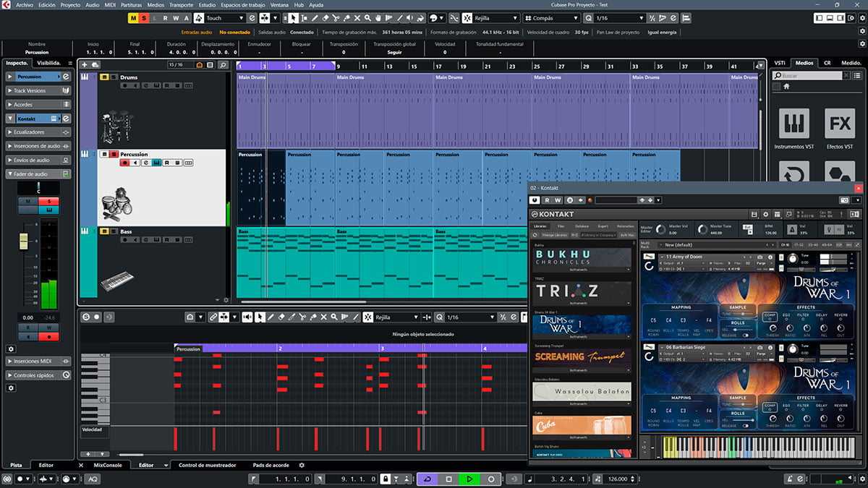Open the Archivo menu
Image resolution: width=868 pixels, height=488 pixels.
24,5
